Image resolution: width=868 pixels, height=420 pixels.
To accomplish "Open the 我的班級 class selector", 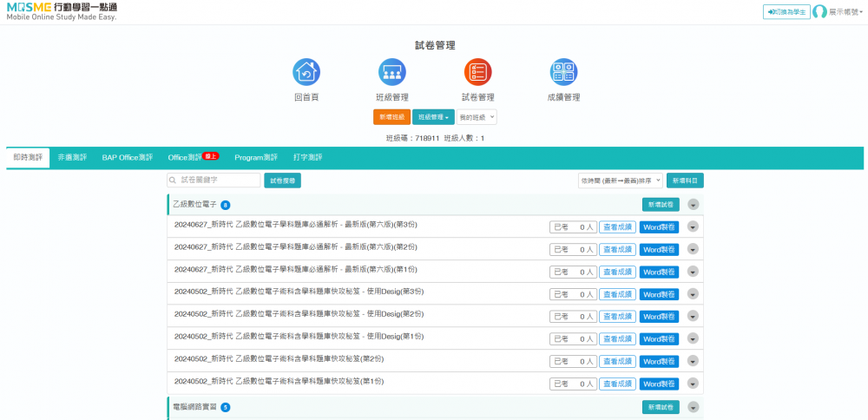I will pyautogui.click(x=477, y=116).
